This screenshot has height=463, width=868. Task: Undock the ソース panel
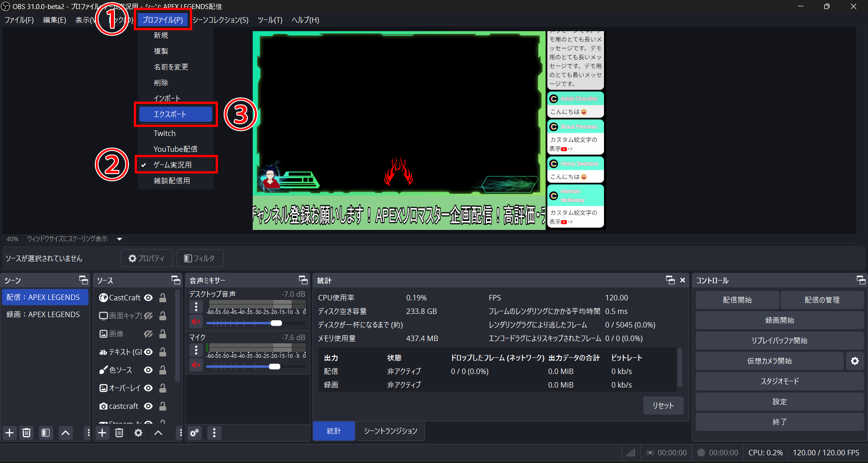(x=176, y=280)
